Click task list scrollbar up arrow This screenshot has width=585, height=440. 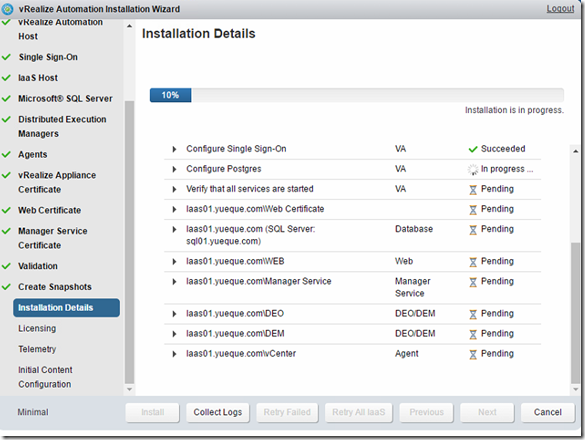[575, 151]
